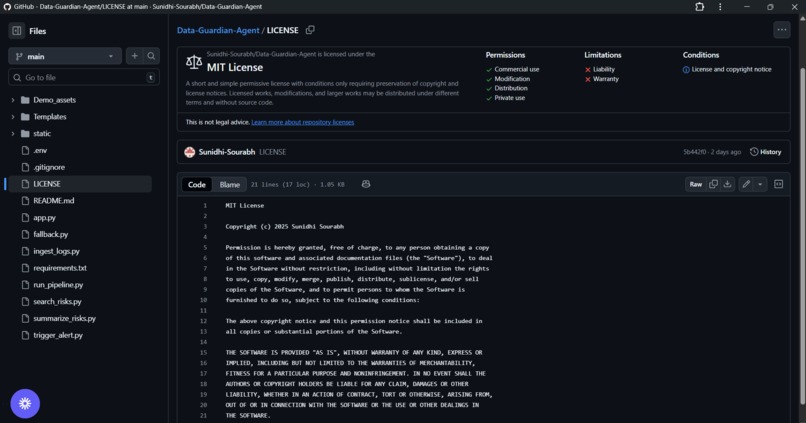
Task: Open the static folder
Action: point(42,134)
